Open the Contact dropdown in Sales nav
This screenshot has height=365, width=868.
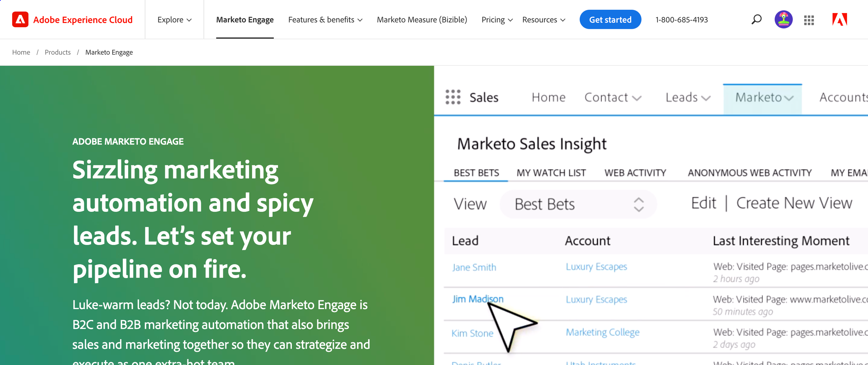(613, 97)
